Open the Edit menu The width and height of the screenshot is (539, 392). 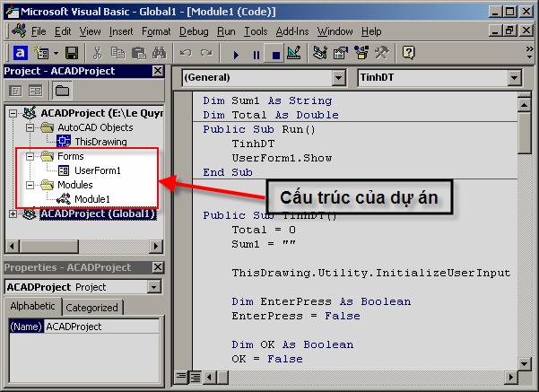(x=63, y=31)
